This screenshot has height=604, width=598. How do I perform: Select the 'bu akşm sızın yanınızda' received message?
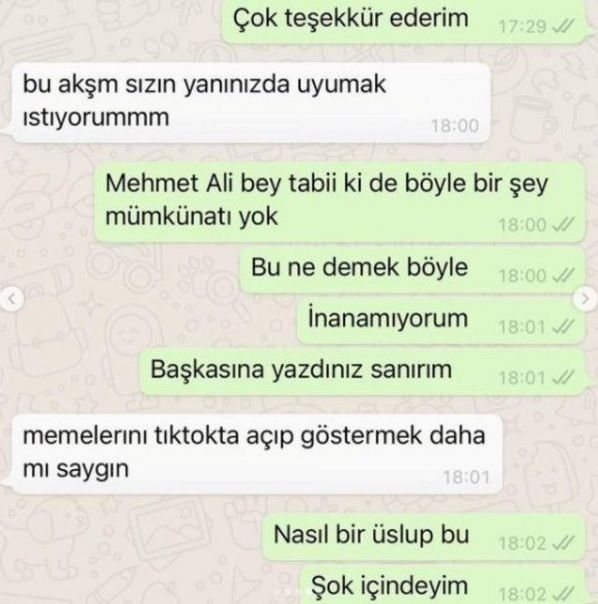[250, 103]
